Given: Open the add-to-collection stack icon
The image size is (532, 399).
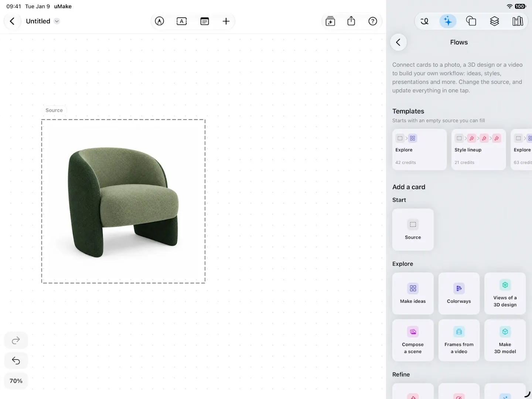Looking at the screenshot, I should click(330, 21).
